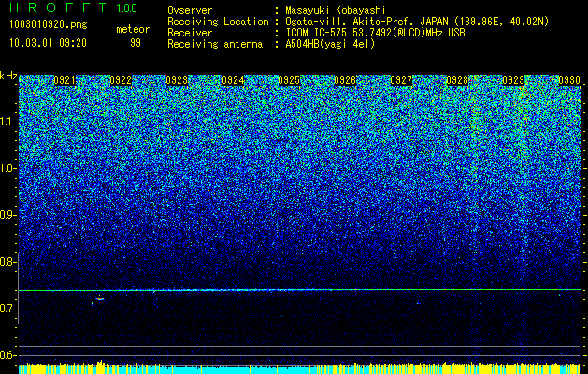
Task: Click the 0927 time marker
Action: 401,80
